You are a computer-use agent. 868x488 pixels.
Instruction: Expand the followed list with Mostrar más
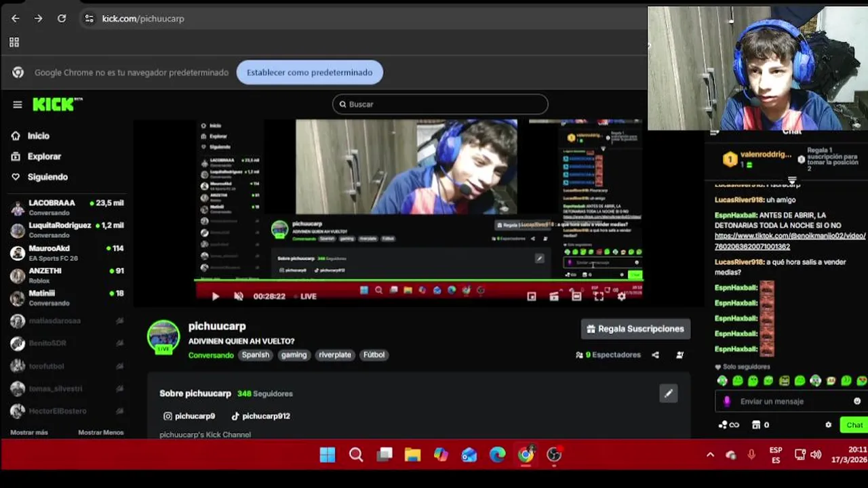[29, 432]
